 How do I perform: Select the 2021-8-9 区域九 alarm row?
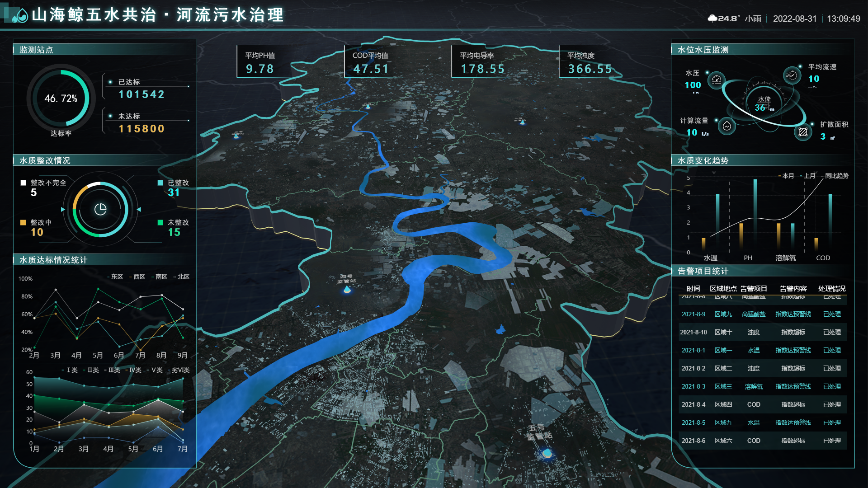click(x=762, y=314)
